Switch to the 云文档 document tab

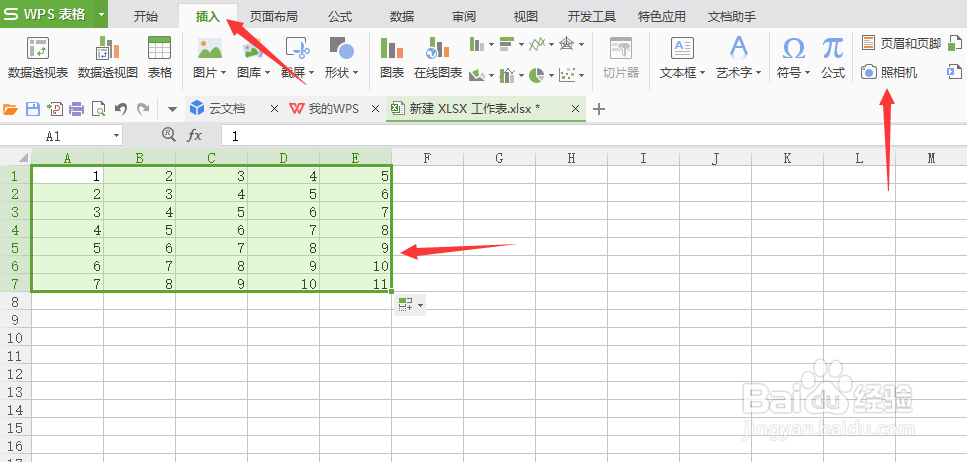click(x=227, y=109)
